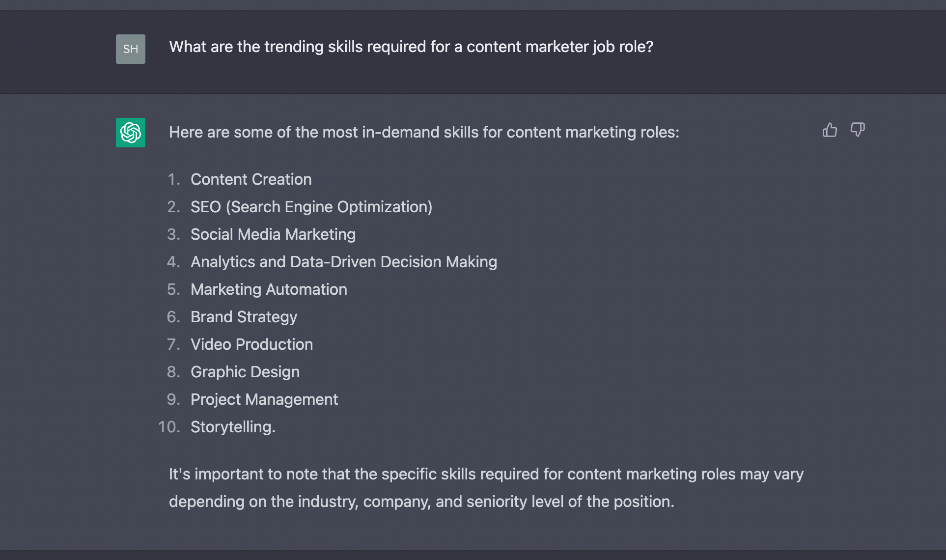Click "SEO (Search Engine Optimization)" list item

click(311, 207)
